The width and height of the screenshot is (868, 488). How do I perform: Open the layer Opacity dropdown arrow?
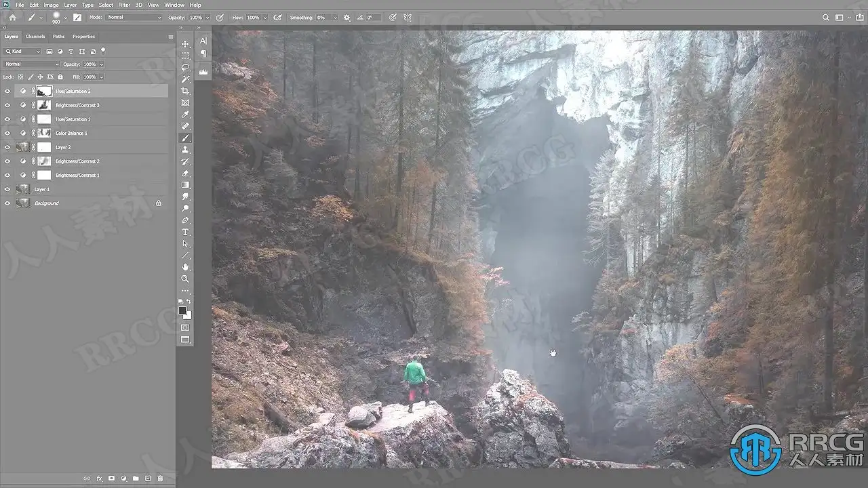pos(102,64)
